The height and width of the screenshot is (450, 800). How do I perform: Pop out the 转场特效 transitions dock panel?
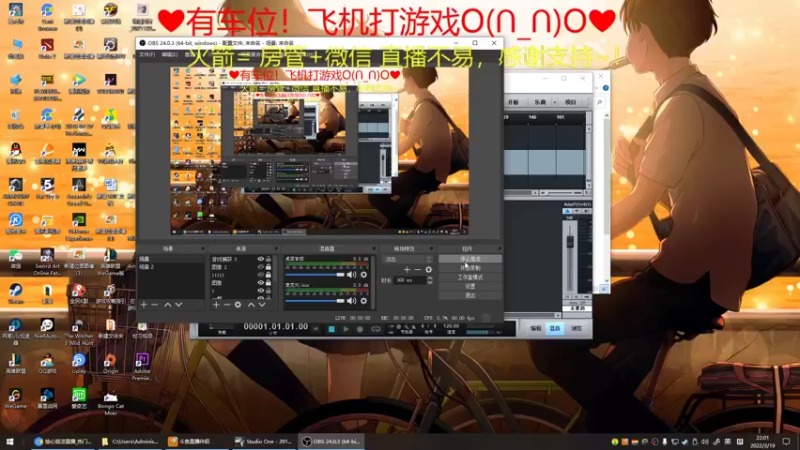point(431,249)
